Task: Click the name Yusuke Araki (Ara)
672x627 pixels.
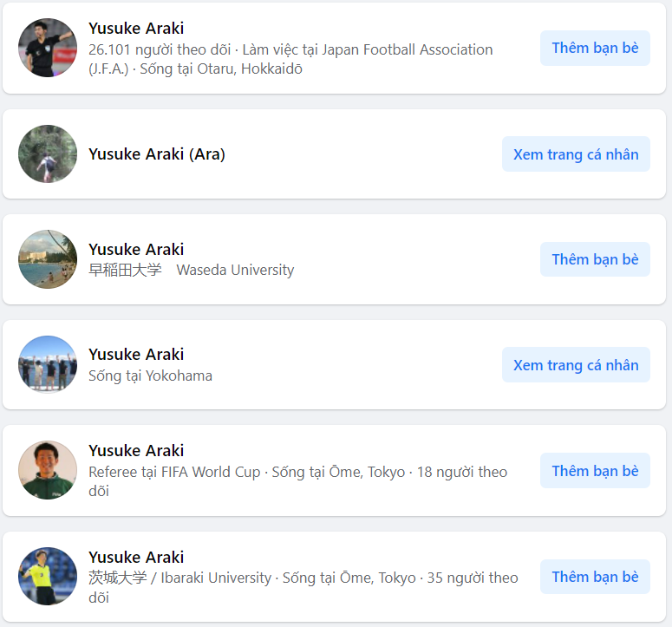Action: (x=157, y=154)
